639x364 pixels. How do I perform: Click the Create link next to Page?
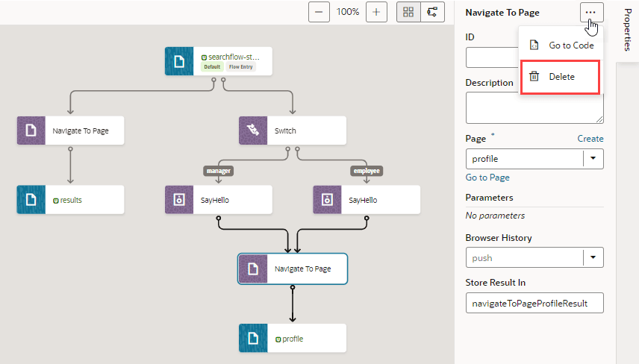[590, 139]
